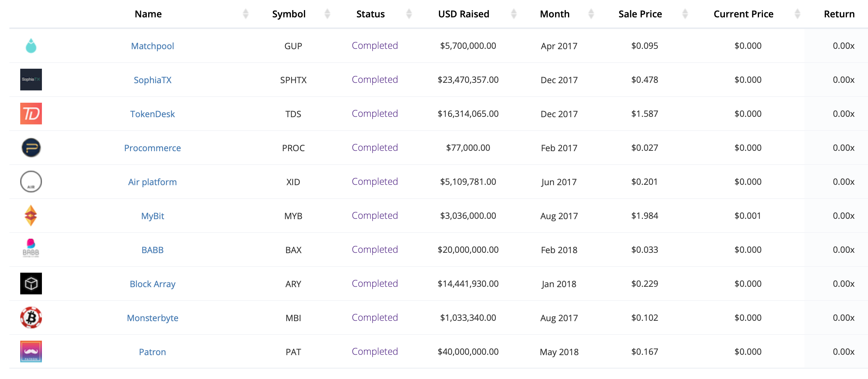Click the TokenDesk TD logo
Image resolution: width=868 pixels, height=379 pixels.
pyautogui.click(x=31, y=114)
